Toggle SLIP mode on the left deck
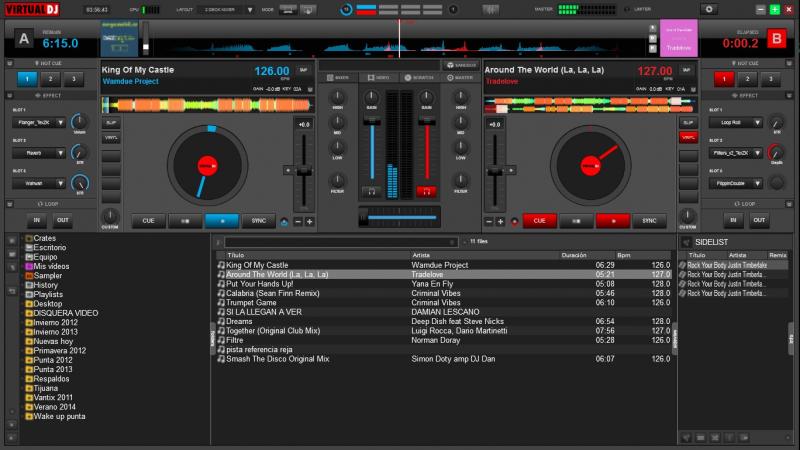 (112, 122)
